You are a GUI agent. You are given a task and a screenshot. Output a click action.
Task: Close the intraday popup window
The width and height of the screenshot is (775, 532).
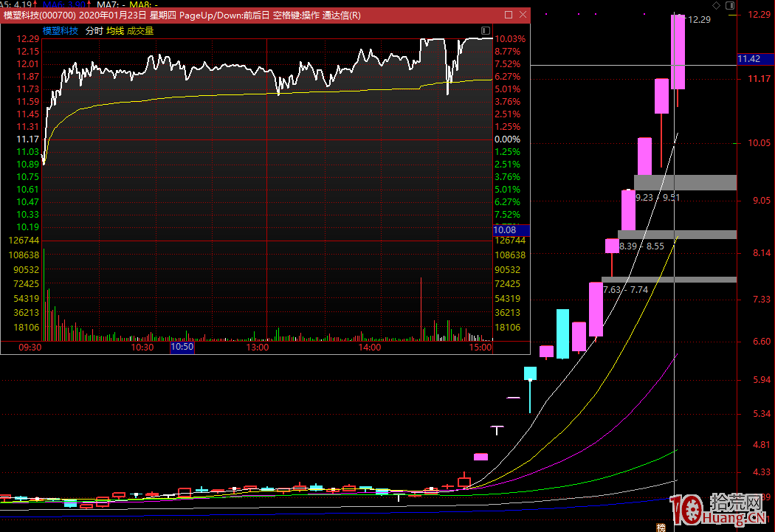[523, 15]
